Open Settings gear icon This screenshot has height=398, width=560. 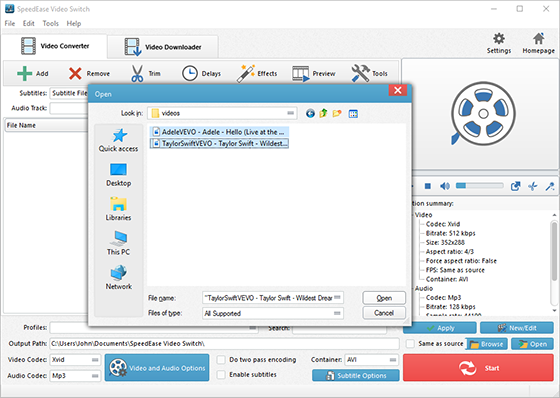(499, 43)
